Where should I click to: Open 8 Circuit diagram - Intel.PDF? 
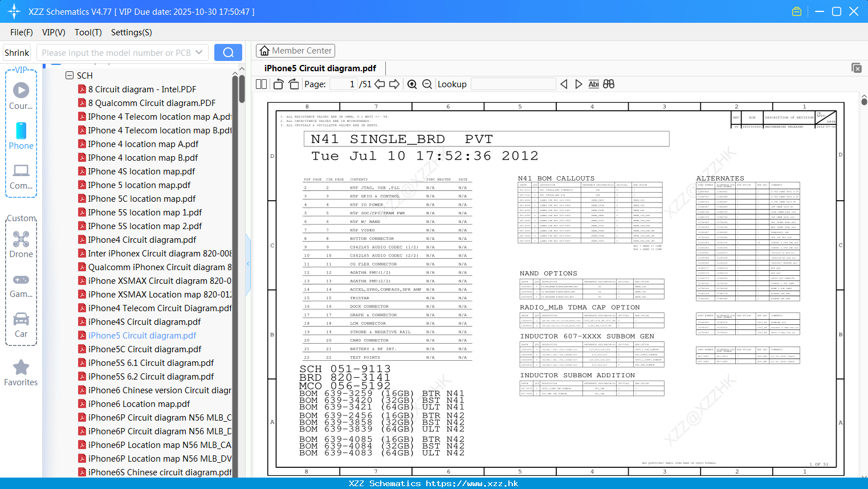(x=142, y=89)
